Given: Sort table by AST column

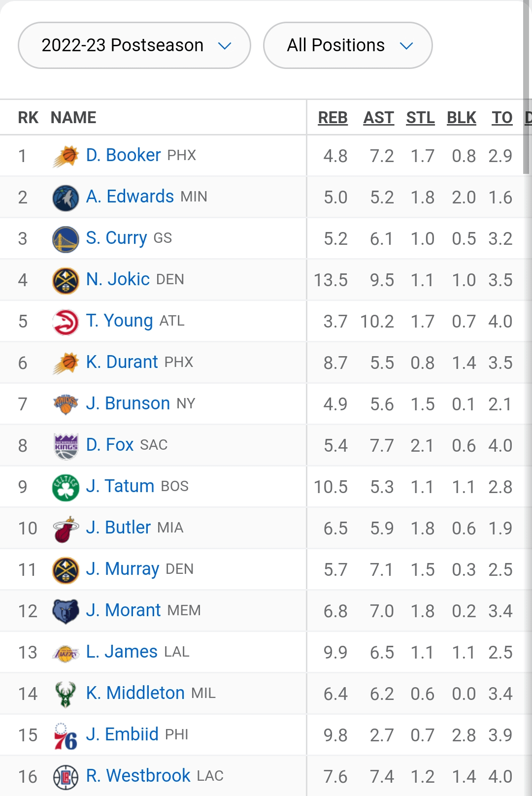Looking at the screenshot, I should click(x=378, y=118).
